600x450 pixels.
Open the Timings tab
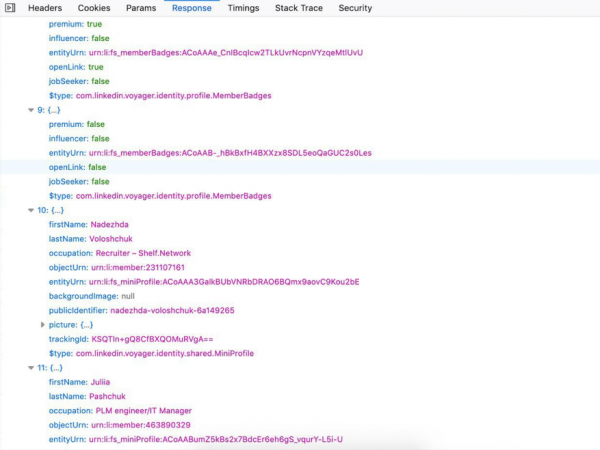tap(243, 8)
